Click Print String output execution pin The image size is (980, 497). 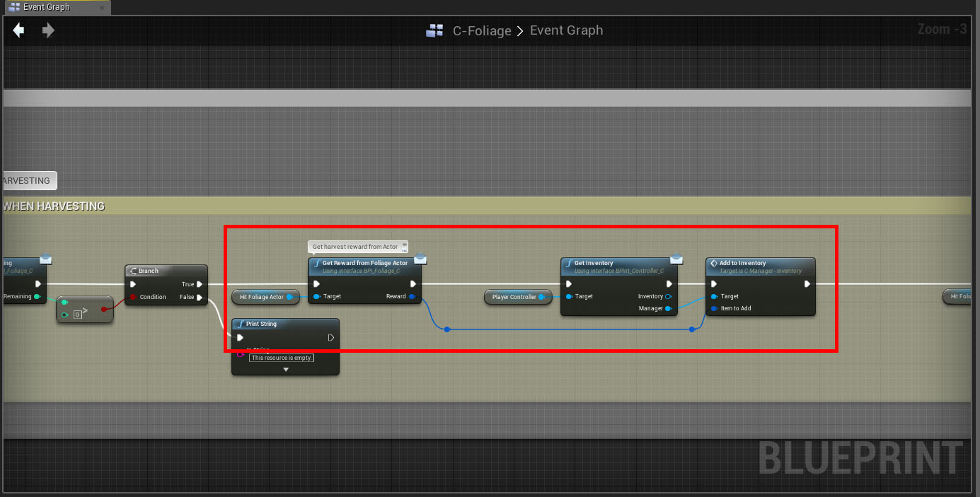pos(330,338)
